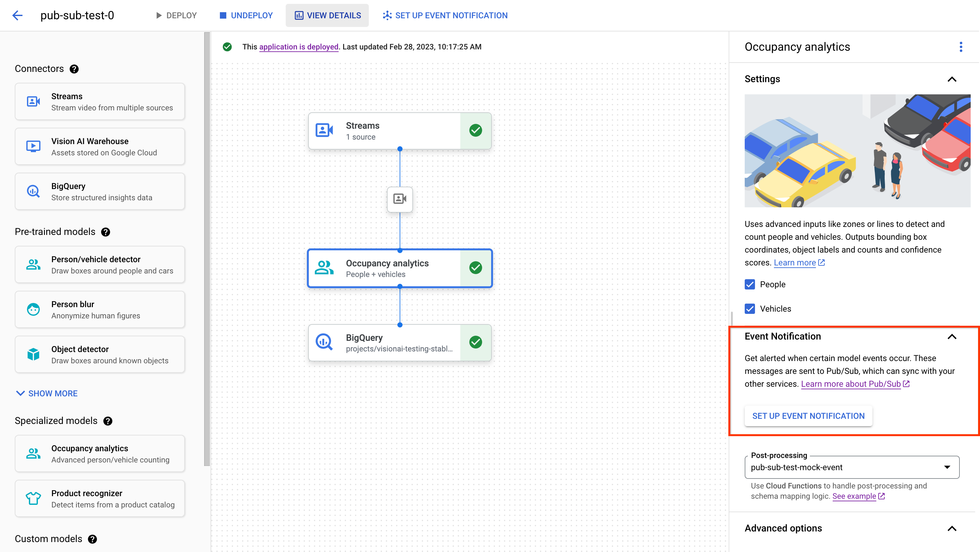The height and width of the screenshot is (552, 980).
Task: Click the Occupancy analytics node in canvas
Action: click(x=400, y=267)
